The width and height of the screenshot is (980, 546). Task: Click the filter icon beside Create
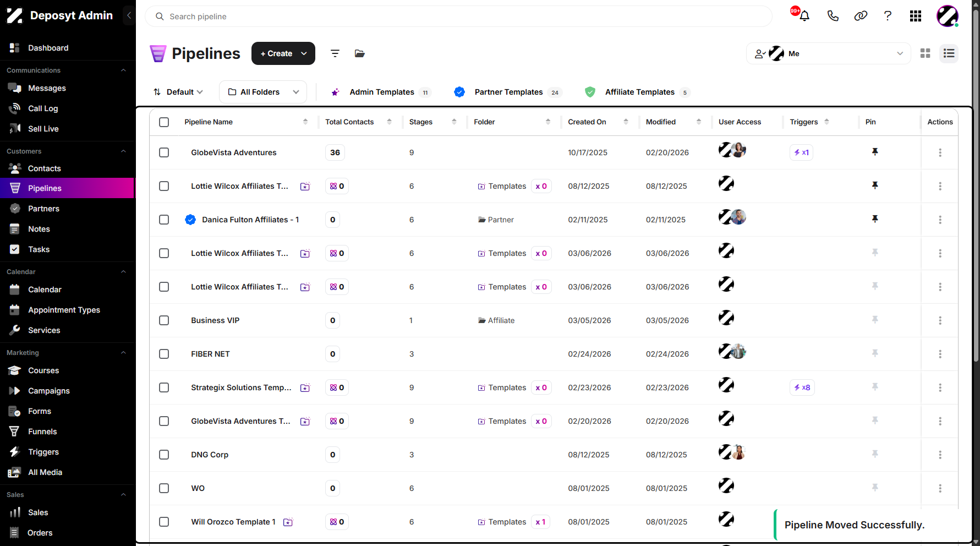point(335,53)
